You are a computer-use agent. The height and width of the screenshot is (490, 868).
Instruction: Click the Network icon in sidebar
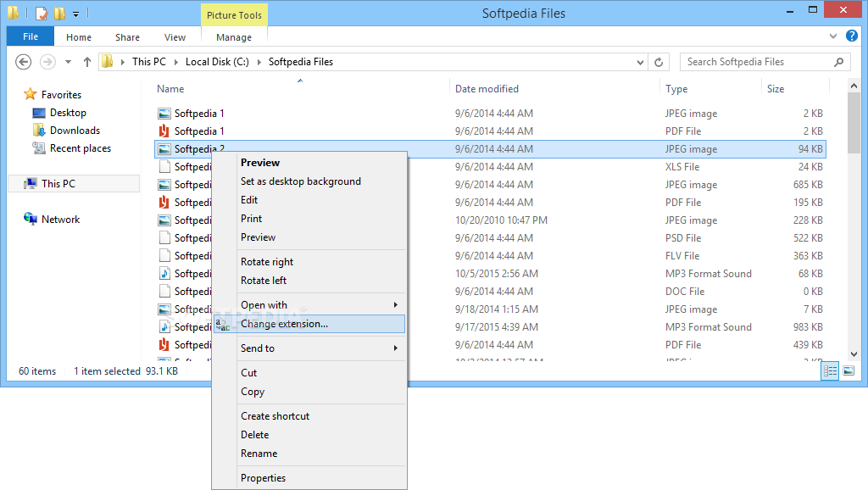tap(30, 219)
